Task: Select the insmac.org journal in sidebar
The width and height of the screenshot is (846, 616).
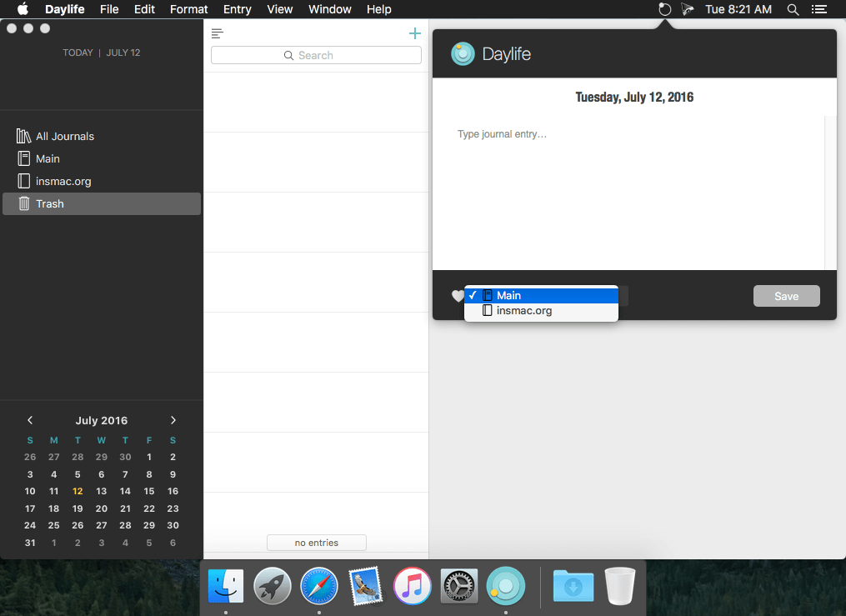Action: (x=102, y=181)
